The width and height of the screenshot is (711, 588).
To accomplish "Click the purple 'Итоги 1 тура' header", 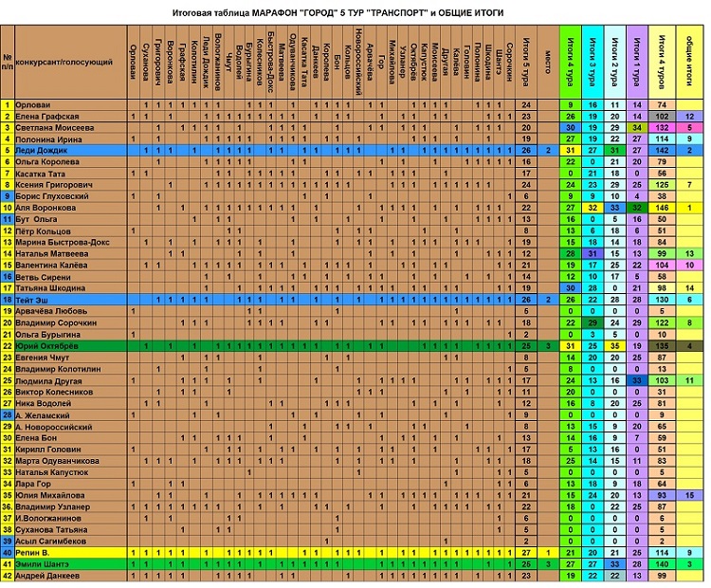I will pyautogui.click(x=637, y=62).
